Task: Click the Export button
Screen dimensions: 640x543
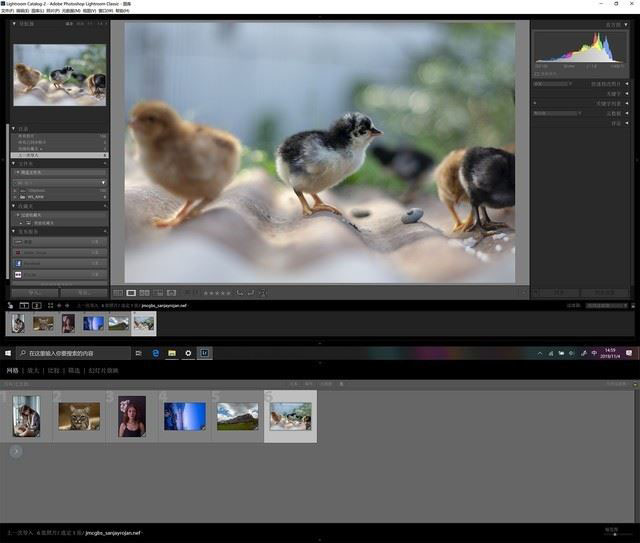Action: click(x=84, y=293)
